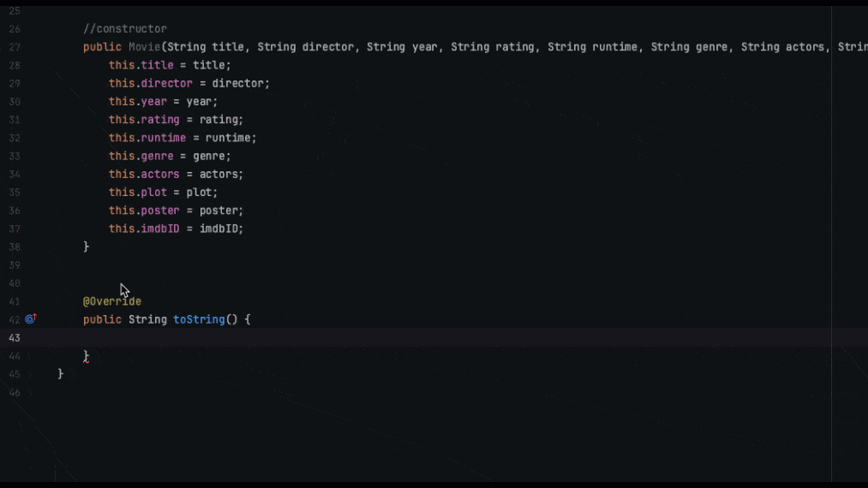The height and width of the screenshot is (488, 868).
Task: Click the 'String year' constructor parameter
Action: [402, 47]
